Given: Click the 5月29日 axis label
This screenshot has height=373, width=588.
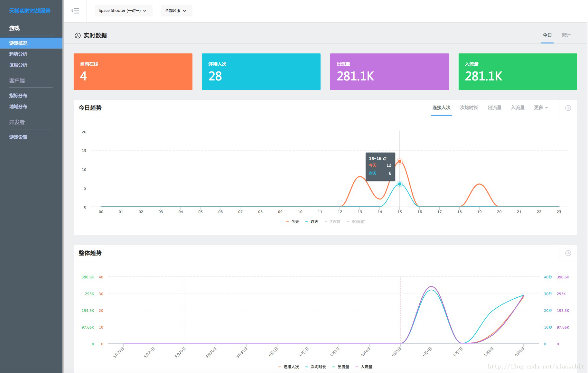Looking at the screenshot, I should (x=180, y=352).
